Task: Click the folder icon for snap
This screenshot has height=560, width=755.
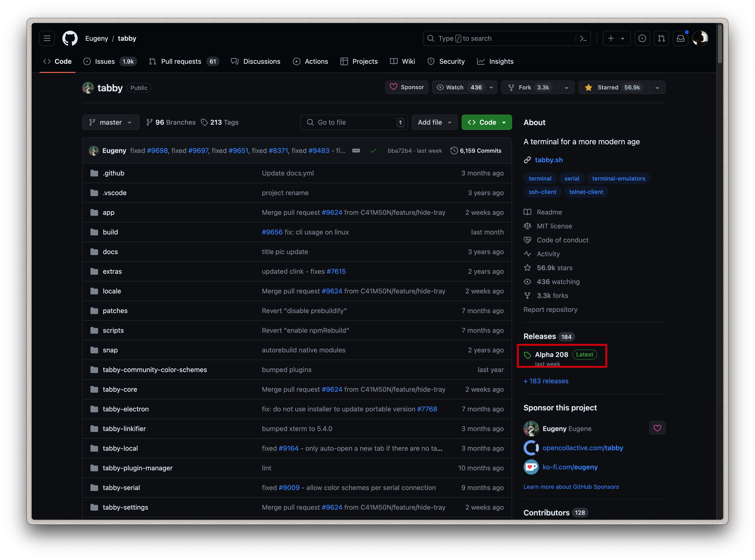Action: click(x=94, y=350)
